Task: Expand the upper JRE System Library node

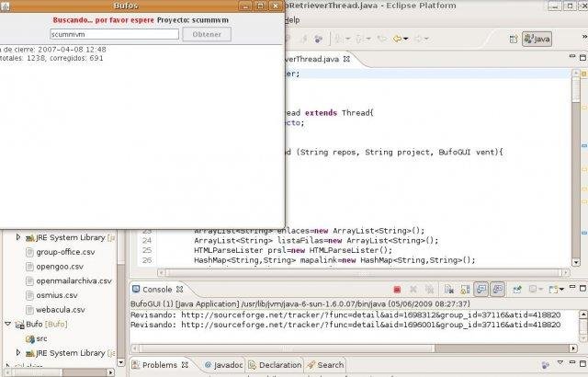Action: click(x=18, y=237)
